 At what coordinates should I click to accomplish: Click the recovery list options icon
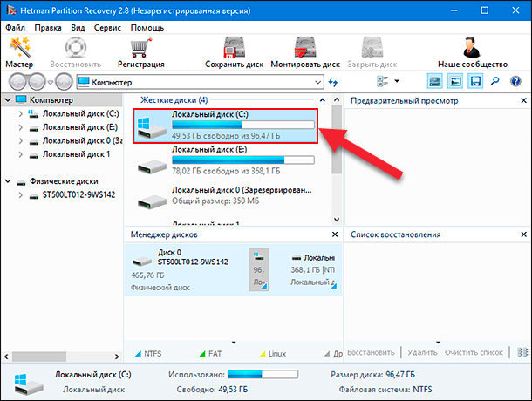click(522, 352)
